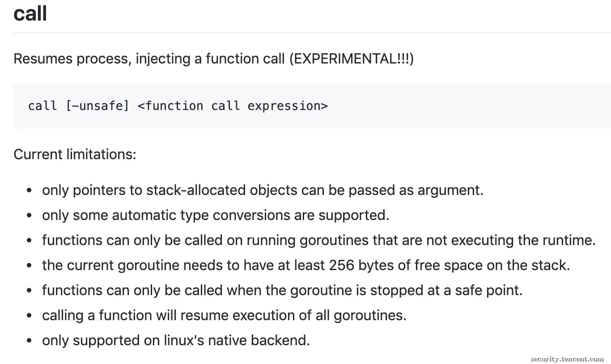
Task: Click bullet about 256 bytes free space
Action: (306, 265)
